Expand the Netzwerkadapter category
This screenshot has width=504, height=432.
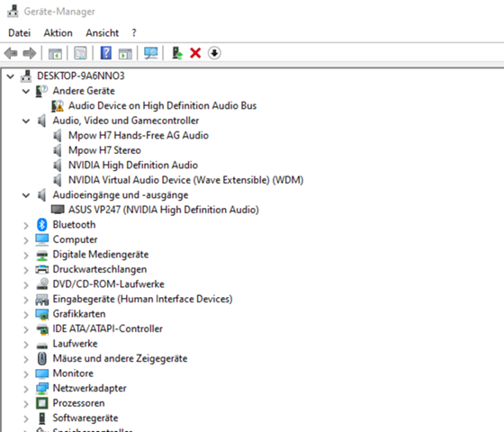point(26,389)
